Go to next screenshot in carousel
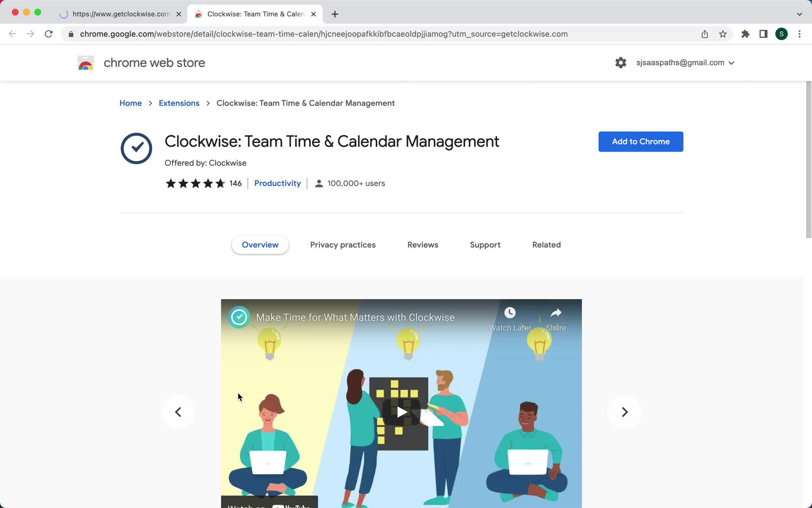 point(625,412)
